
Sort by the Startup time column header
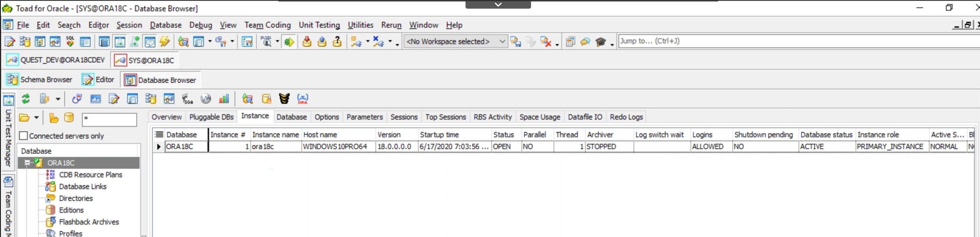[x=454, y=135]
